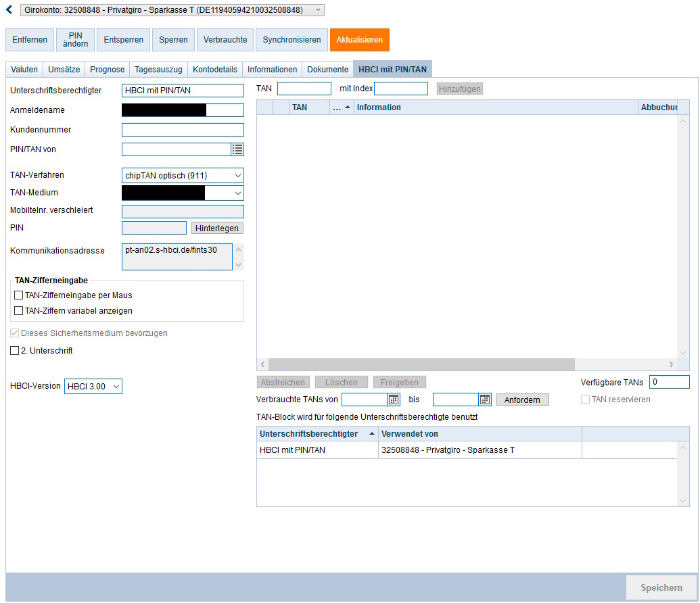
Task: Open calendar for Verbrauchte TANs end date
Action: (x=484, y=400)
